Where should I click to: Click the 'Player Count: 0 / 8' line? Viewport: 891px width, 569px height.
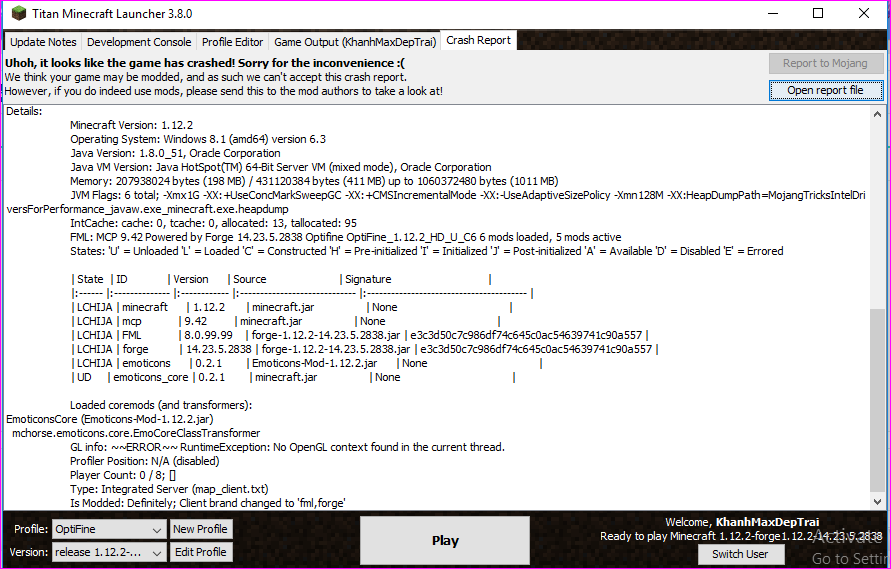(123, 475)
